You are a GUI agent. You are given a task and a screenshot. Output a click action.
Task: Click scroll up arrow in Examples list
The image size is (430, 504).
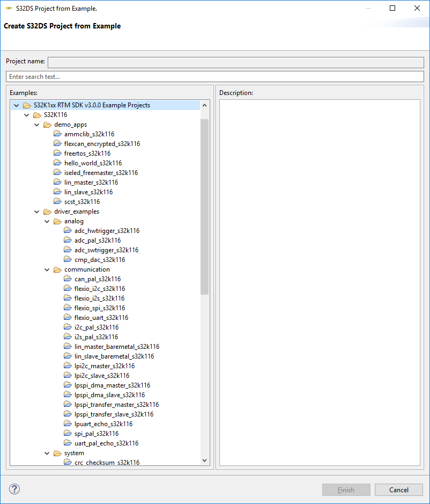click(205, 105)
